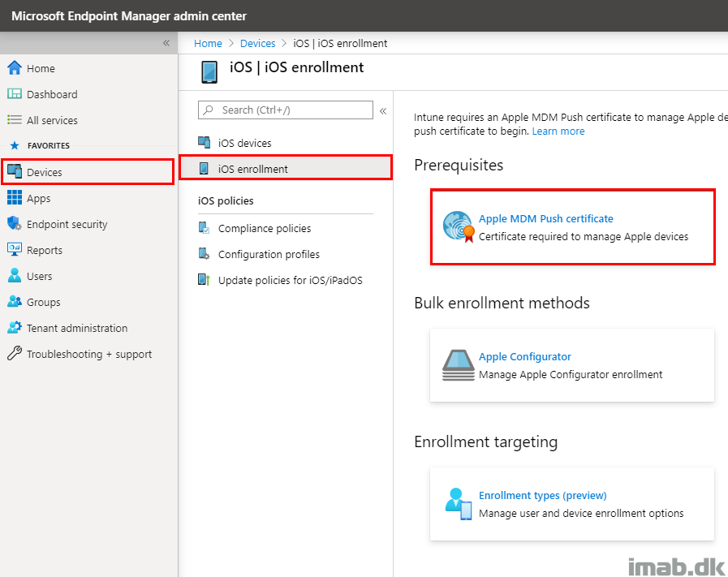
Task: Open Apps from the sidebar
Action: [38, 198]
